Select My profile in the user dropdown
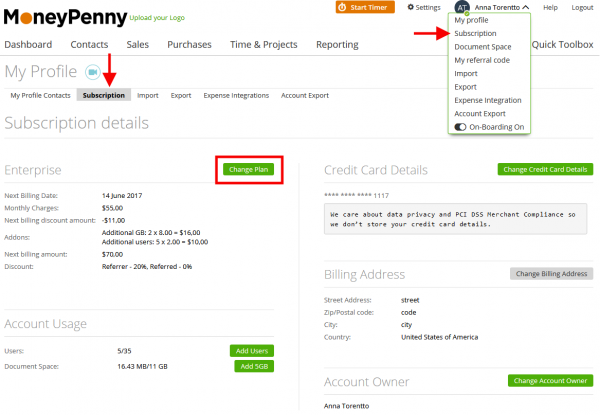Image resolution: width=600 pixels, height=415 pixels. point(471,20)
